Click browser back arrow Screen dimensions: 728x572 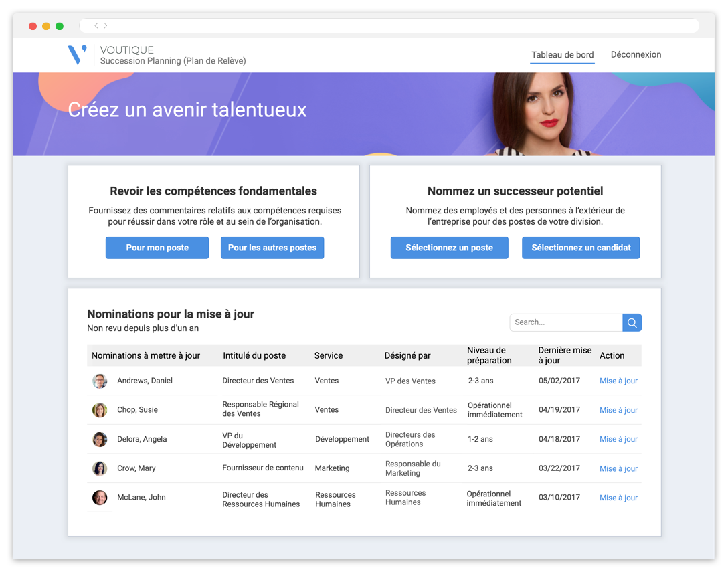[x=96, y=25]
